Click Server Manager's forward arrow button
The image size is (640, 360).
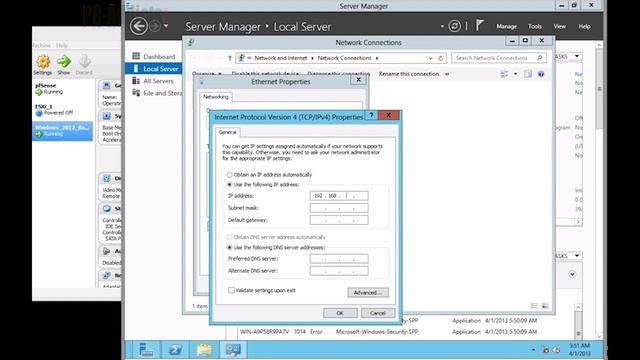point(155,26)
